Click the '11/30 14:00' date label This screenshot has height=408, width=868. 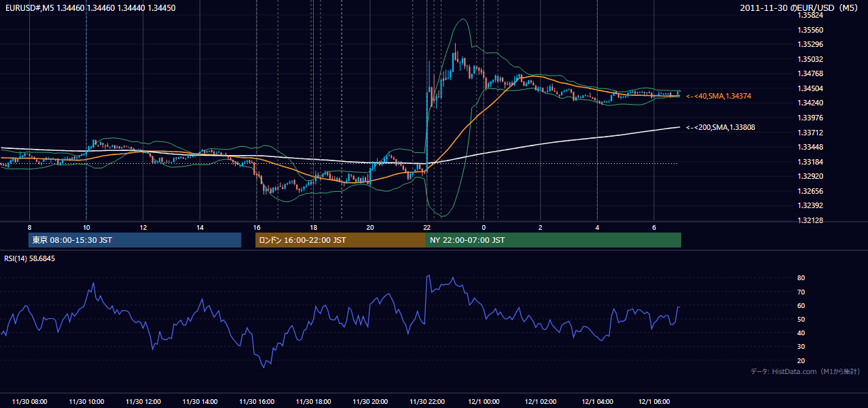coord(200,402)
